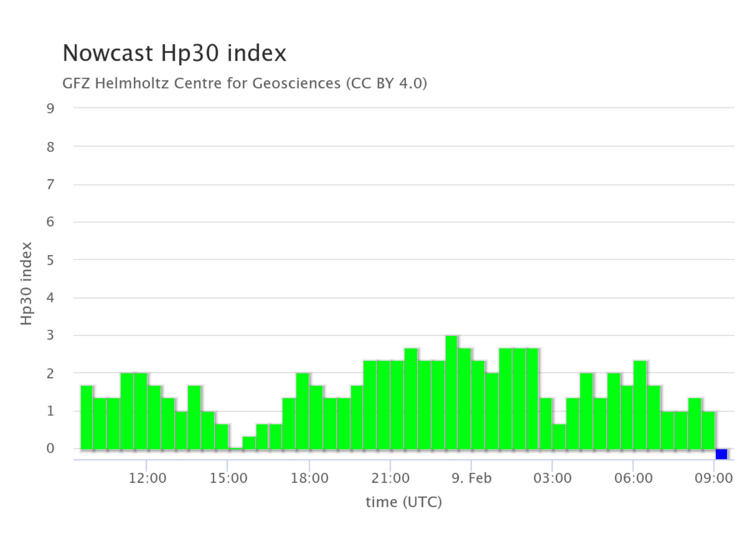Click the shortest green bar just after 15:00

[236, 448]
